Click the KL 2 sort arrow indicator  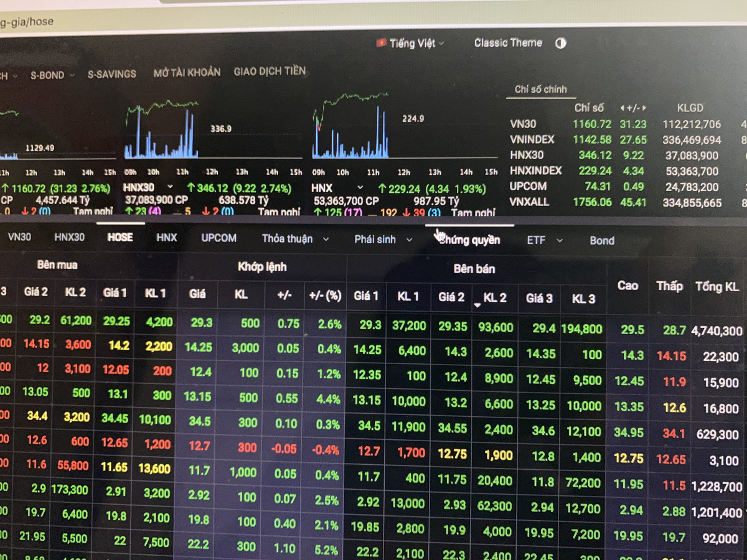coord(477,305)
